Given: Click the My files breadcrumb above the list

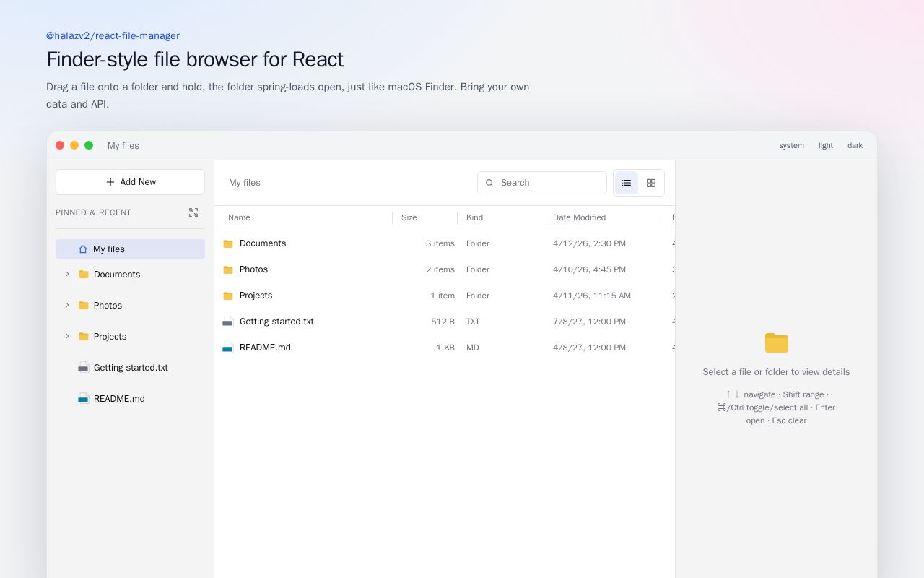Looking at the screenshot, I should 245,183.
